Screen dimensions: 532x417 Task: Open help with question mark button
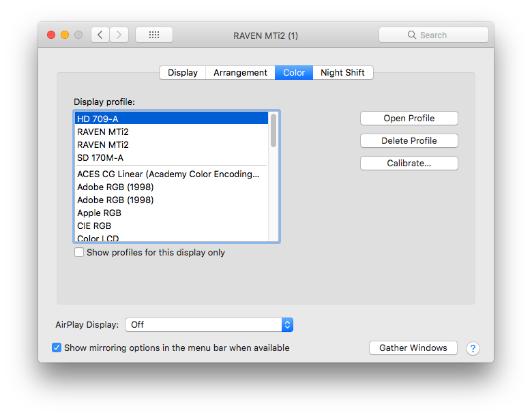pos(473,348)
